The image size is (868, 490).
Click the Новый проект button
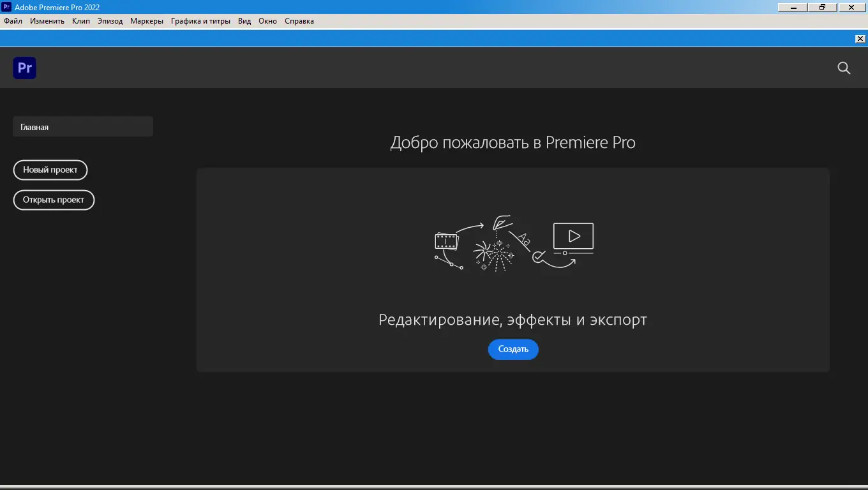point(50,170)
